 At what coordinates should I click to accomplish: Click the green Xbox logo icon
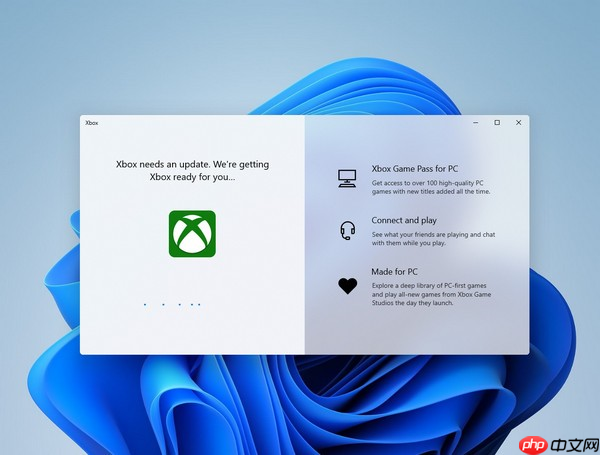pyautogui.click(x=192, y=234)
